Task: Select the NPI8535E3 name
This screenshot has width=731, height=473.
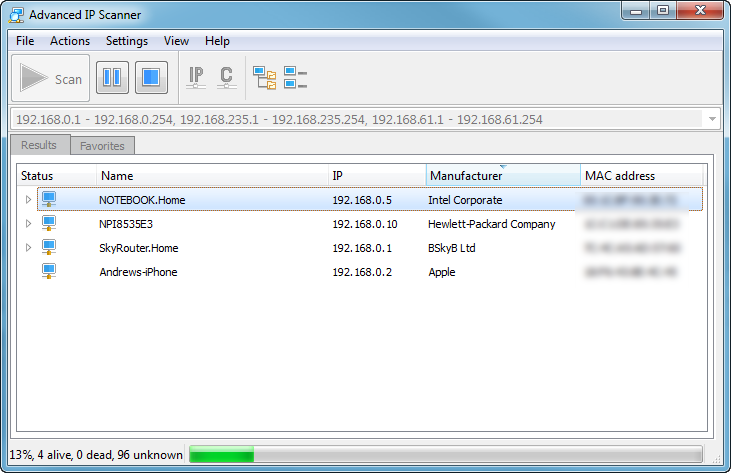Action: [126, 224]
